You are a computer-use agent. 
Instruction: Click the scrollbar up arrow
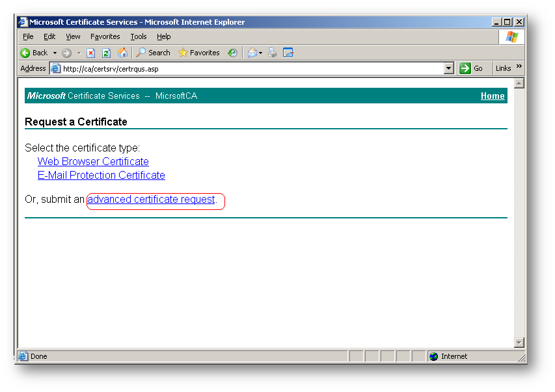pyautogui.click(x=519, y=83)
